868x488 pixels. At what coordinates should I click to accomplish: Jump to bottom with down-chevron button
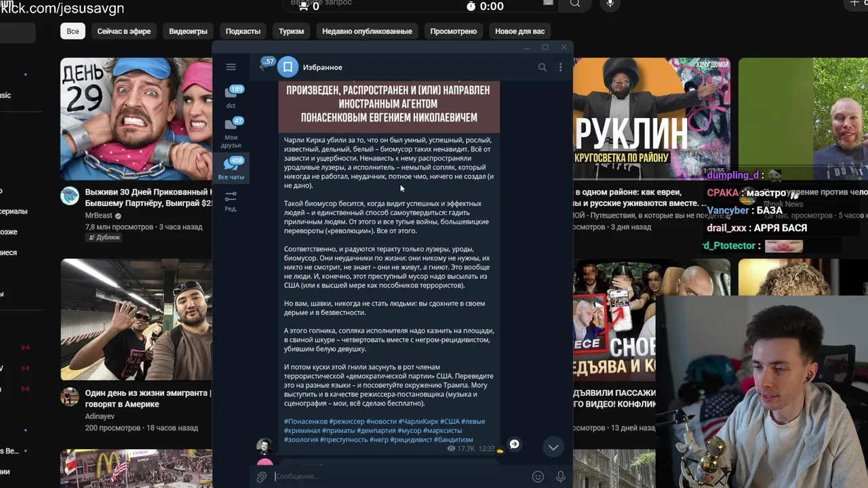click(553, 447)
